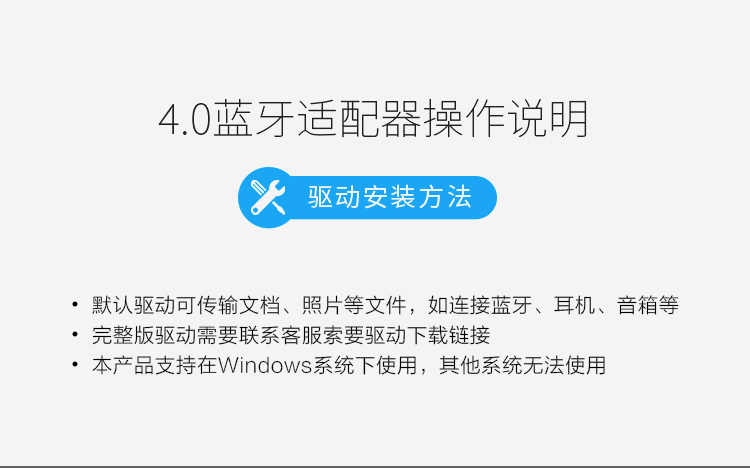Click the characters 方法 on the blue button
The width and height of the screenshot is (750, 468).
click(x=445, y=197)
